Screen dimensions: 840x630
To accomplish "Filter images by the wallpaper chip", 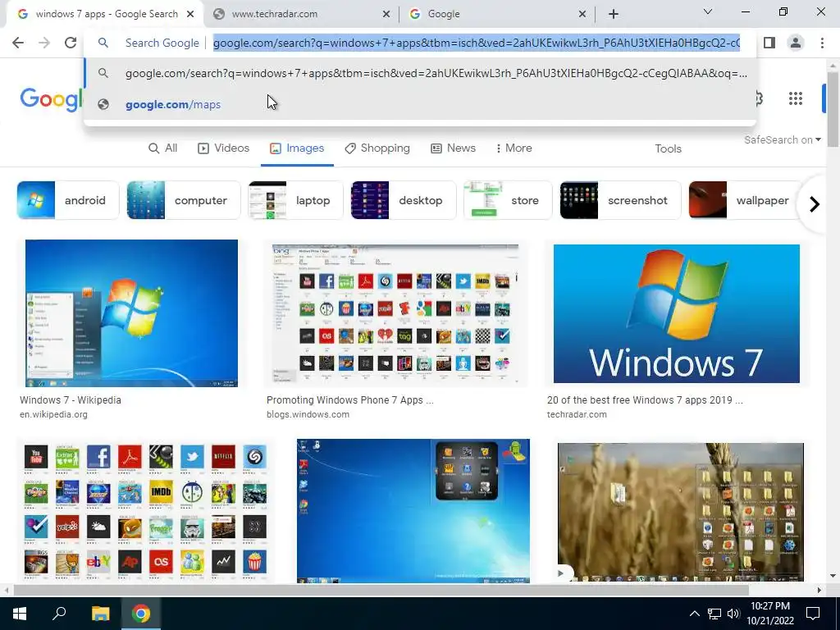I will tap(744, 200).
